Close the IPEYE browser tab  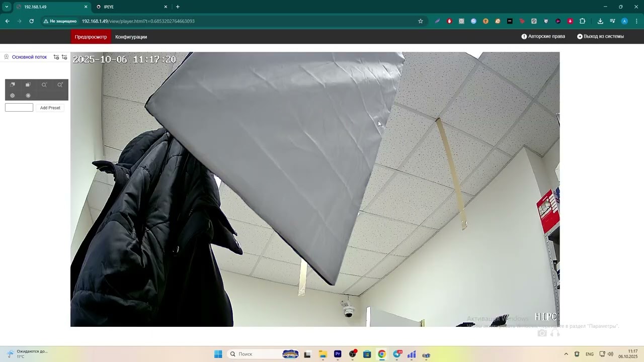pos(166,7)
